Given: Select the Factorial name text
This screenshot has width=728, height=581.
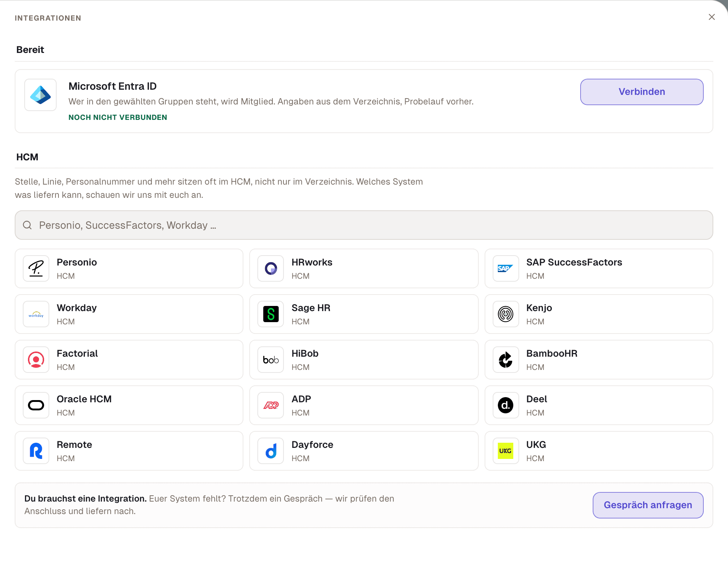Looking at the screenshot, I should click(x=77, y=353).
